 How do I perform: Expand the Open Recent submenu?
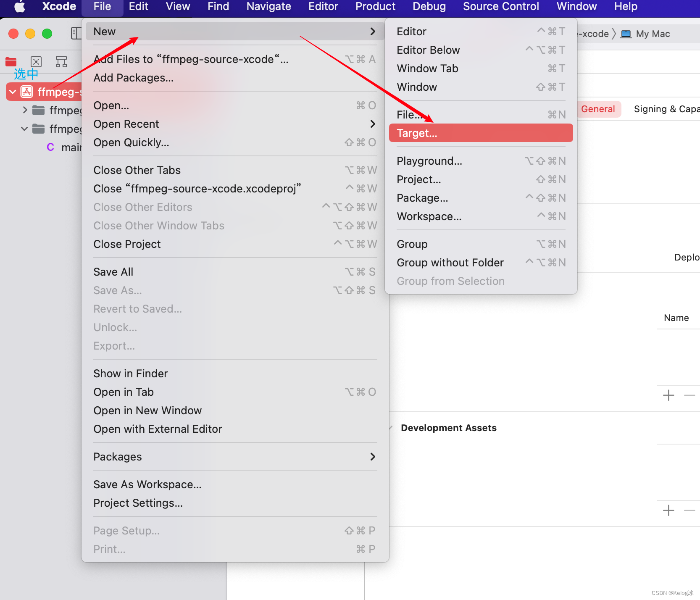click(235, 124)
